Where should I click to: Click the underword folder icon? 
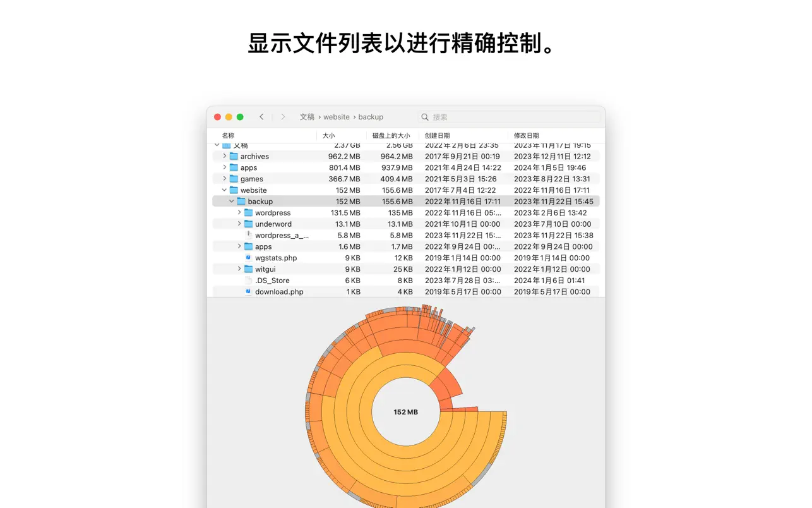coord(249,224)
